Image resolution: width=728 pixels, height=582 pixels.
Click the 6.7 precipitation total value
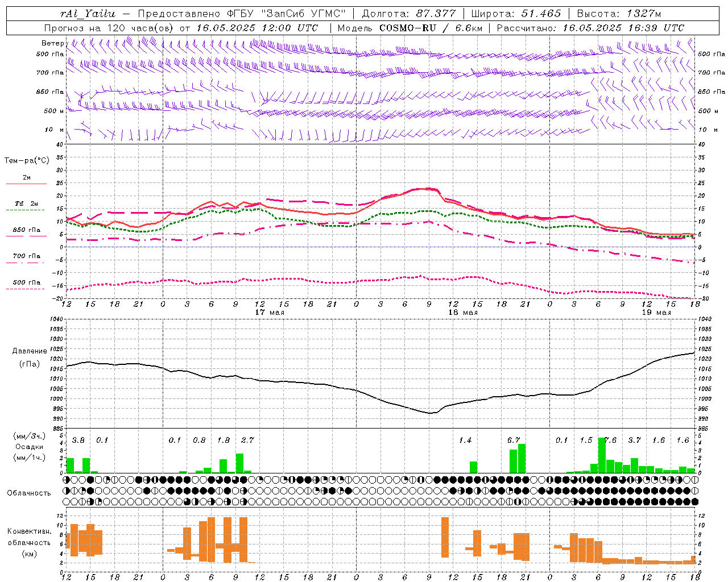point(514,440)
